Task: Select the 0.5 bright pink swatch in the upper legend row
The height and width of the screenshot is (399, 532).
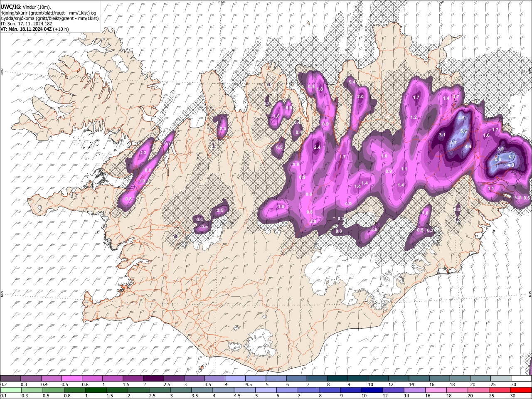Action: click(71, 379)
